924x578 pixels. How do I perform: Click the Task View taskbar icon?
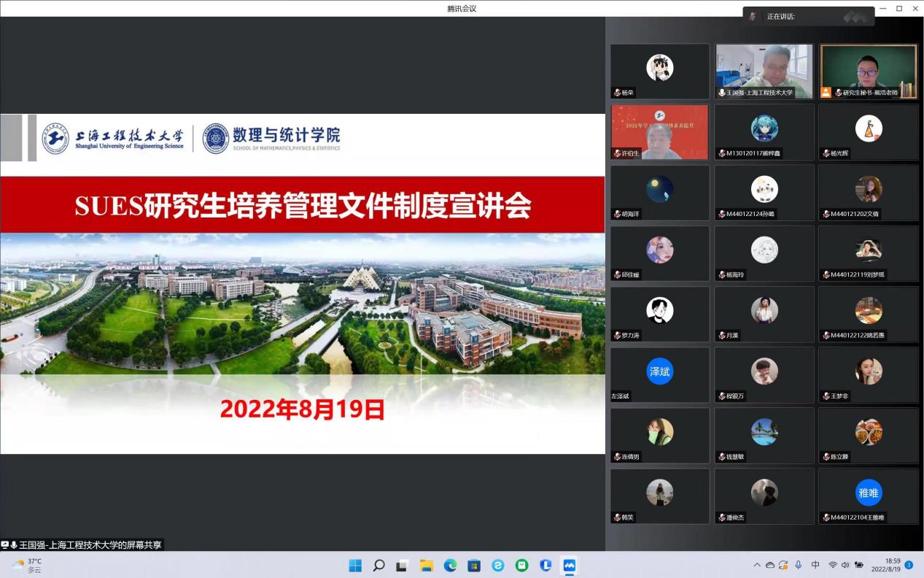coord(403,566)
